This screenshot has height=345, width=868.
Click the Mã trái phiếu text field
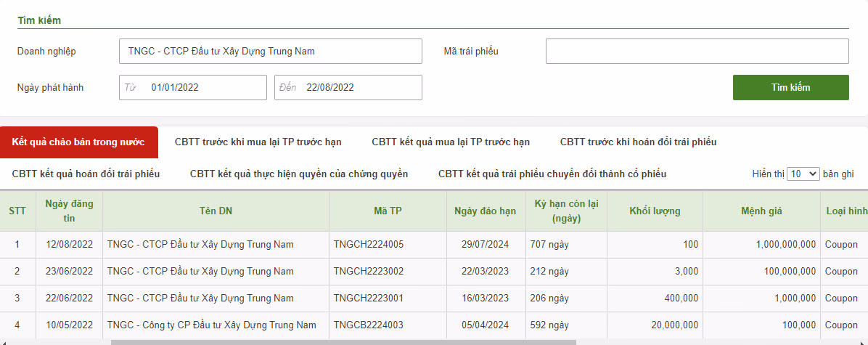(x=697, y=52)
